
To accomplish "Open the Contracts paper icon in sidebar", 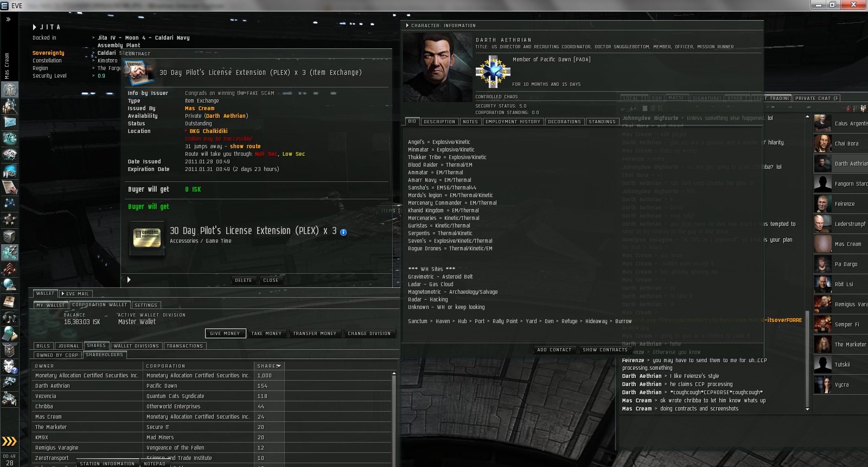I will tap(10, 187).
